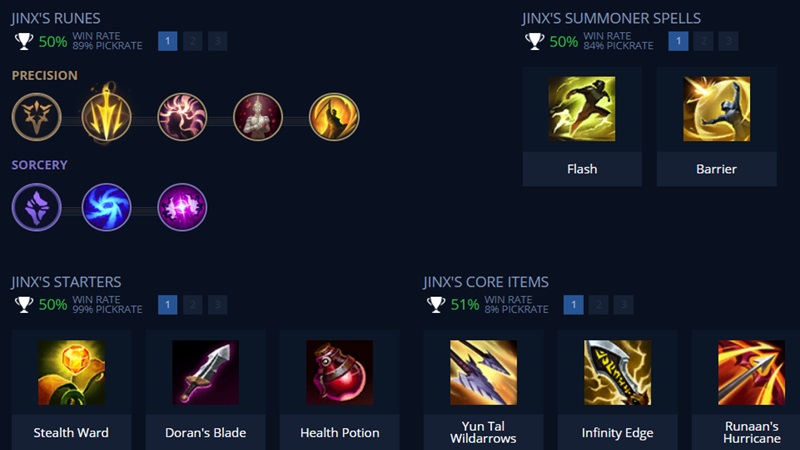This screenshot has height=450, width=800.
Task: Select the blue swirl Sorcery rune
Action: click(x=107, y=207)
